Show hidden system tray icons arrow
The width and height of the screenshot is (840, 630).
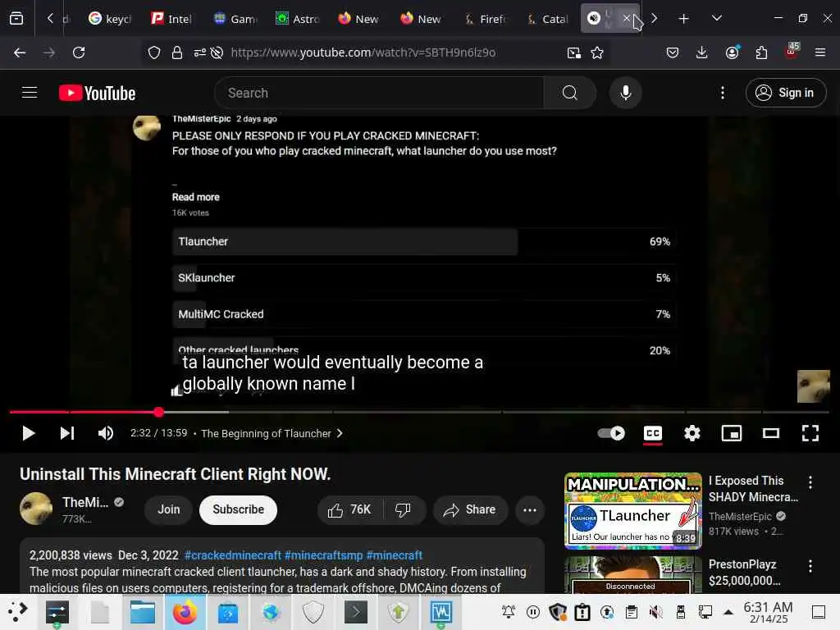pos(728,612)
